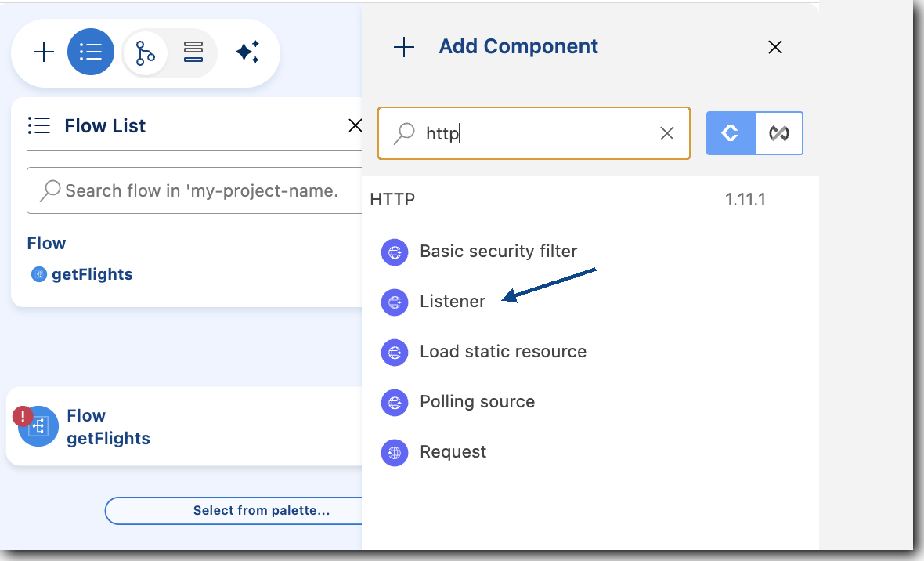Image resolution: width=924 pixels, height=561 pixels.
Task: Clear the http search text
Action: [x=667, y=133]
